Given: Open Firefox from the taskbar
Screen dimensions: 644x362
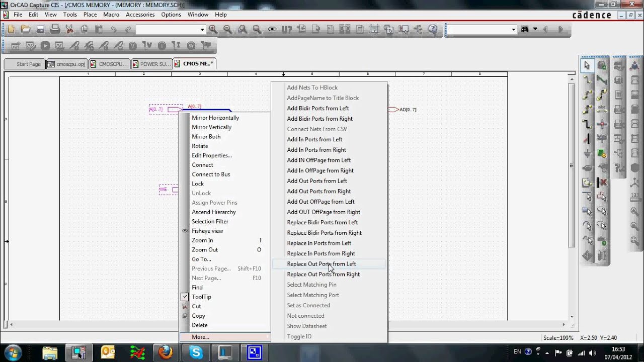Looking at the screenshot, I should [x=166, y=352].
